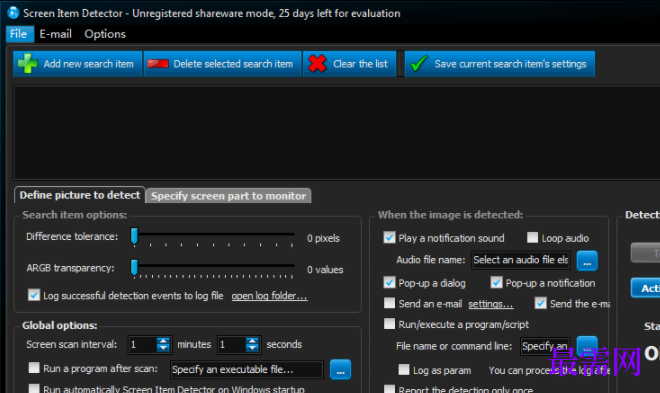Image resolution: width=660 pixels, height=393 pixels.
Task: Toggle Play a notification sound checkbox
Action: 389,238
